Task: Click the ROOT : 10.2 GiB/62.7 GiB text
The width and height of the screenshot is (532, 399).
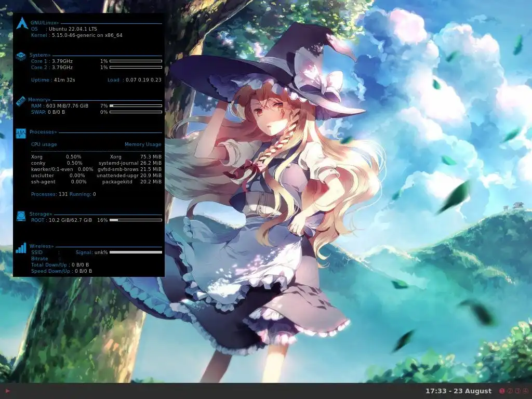Action: (61, 220)
